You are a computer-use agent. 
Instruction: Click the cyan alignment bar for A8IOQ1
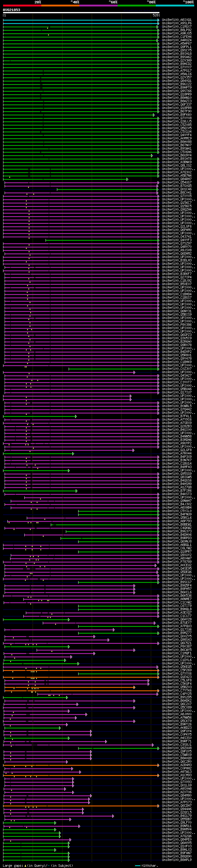(x=81, y=20)
